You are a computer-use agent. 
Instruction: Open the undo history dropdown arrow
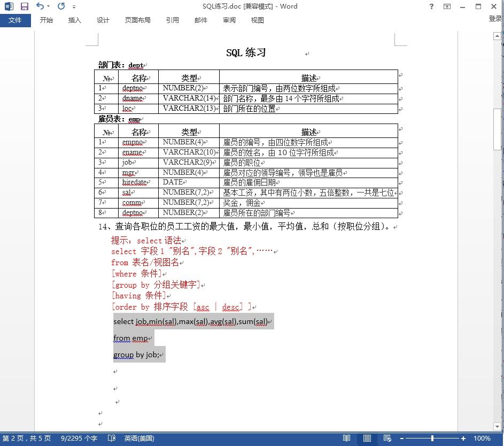[x=48, y=6]
